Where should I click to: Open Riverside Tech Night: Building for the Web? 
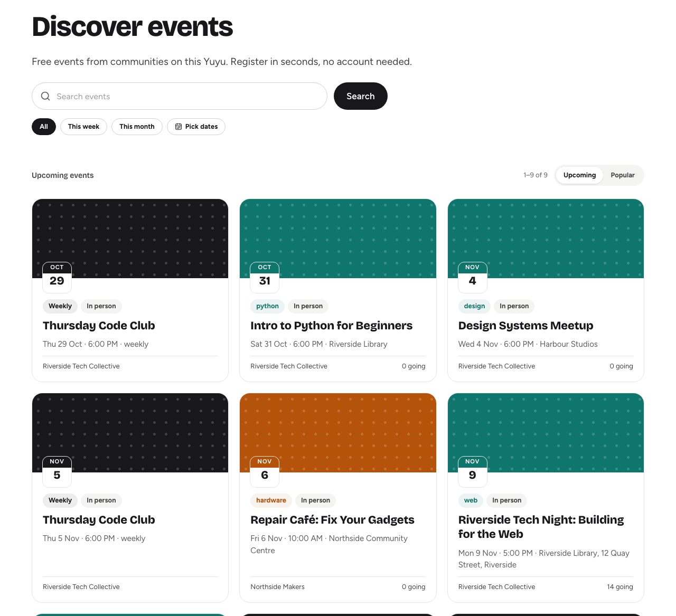pos(541,527)
